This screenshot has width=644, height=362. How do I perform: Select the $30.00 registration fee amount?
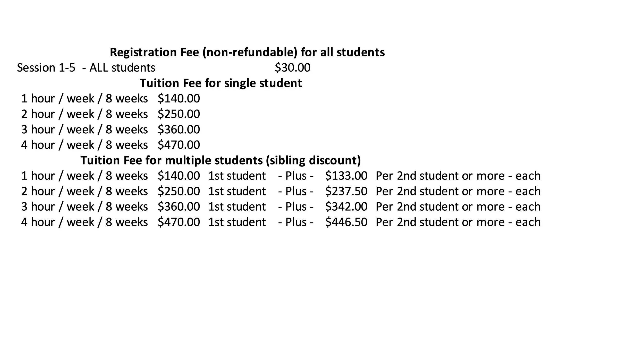pyautogui.click(x=292, y=68)
